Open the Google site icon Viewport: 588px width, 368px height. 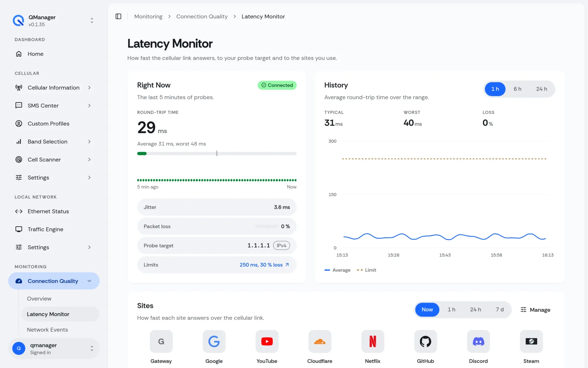214,342
